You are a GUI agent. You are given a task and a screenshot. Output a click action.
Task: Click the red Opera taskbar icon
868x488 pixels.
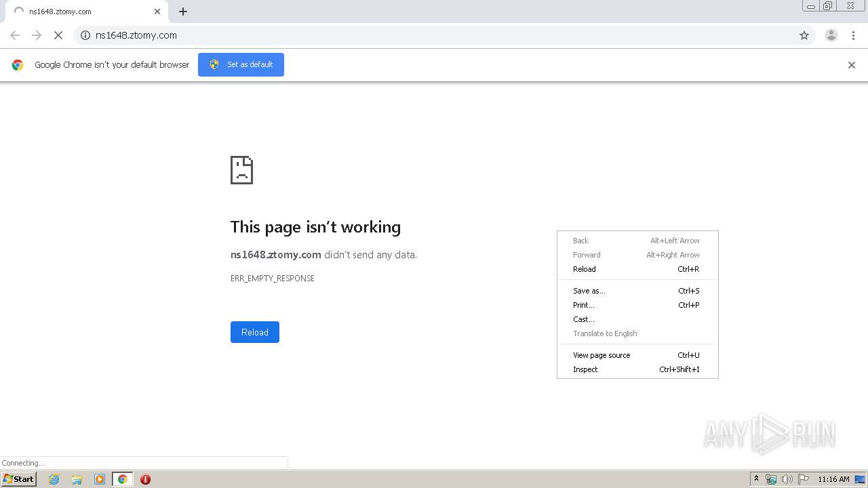(x=145, y=479)
